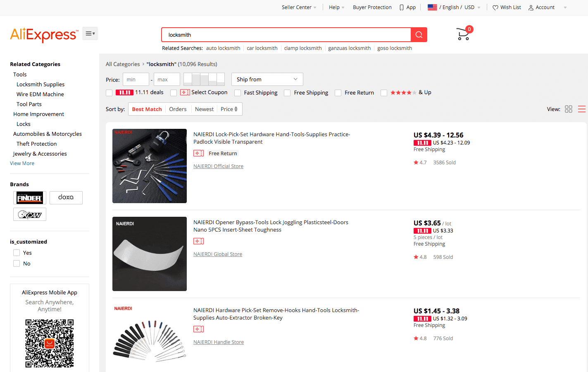
Task: Click Buyer Protection link
Action: 372,7
